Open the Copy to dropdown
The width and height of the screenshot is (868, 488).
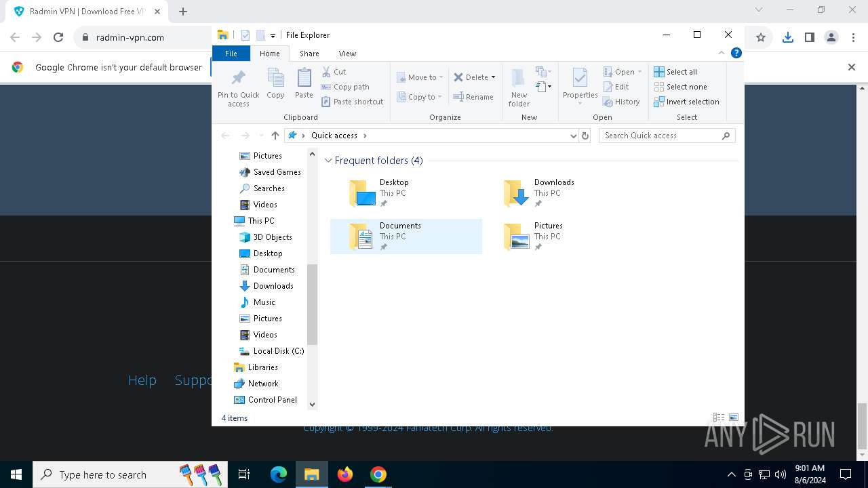coord(420,97)
